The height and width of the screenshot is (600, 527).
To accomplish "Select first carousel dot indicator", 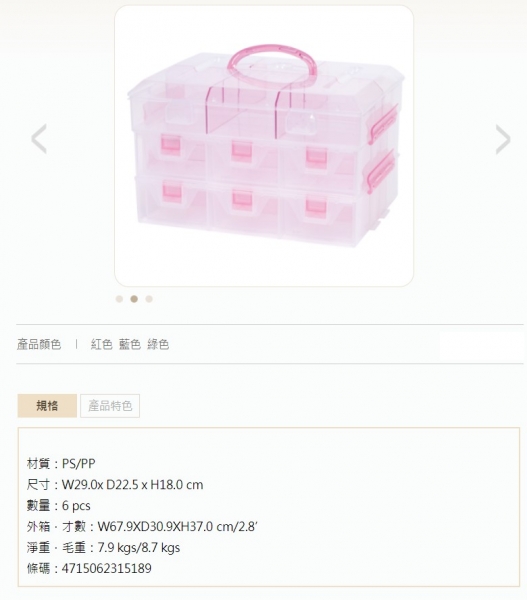I will 119,299.
